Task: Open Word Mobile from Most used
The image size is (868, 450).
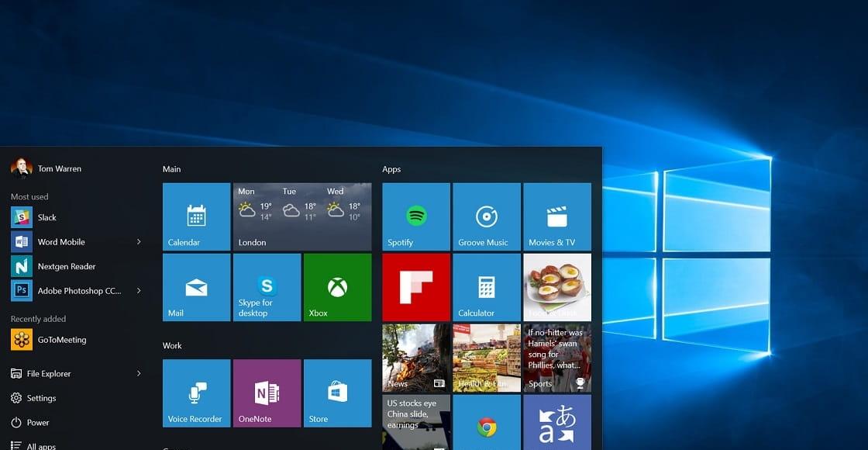Action: (77, 241)
